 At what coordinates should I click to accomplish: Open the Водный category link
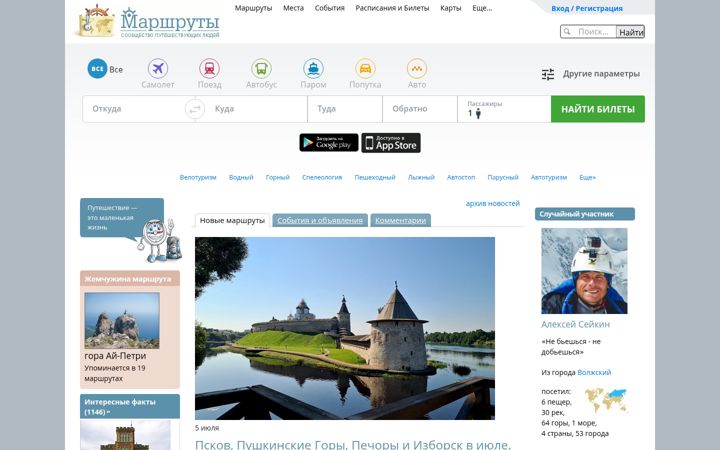[241, 177]
